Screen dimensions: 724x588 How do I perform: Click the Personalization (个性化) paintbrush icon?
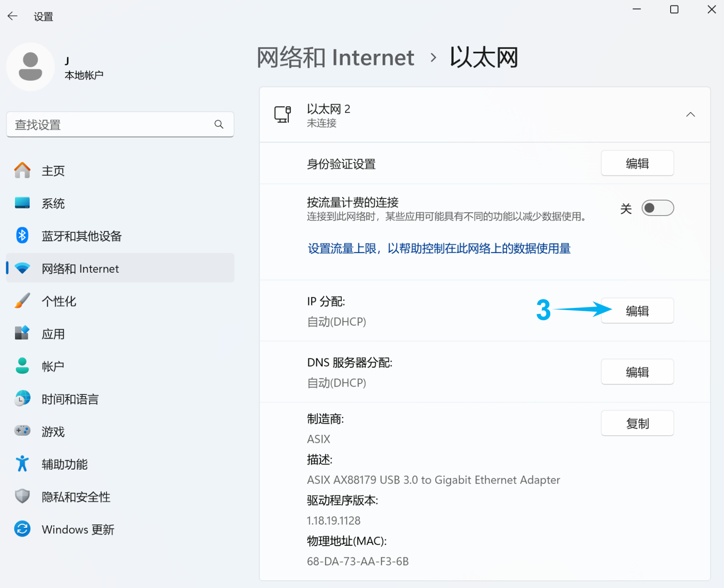[x=22, y=301]
